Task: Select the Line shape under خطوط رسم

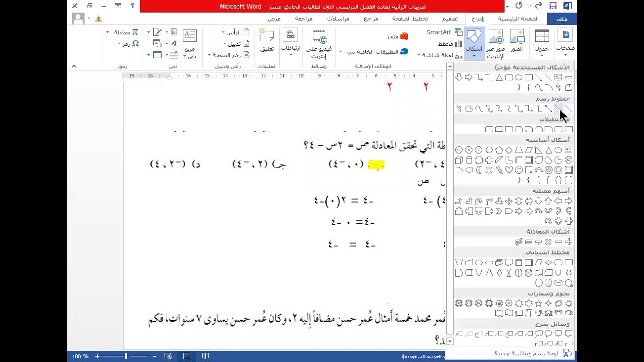Action: click(x=568, y=109)
